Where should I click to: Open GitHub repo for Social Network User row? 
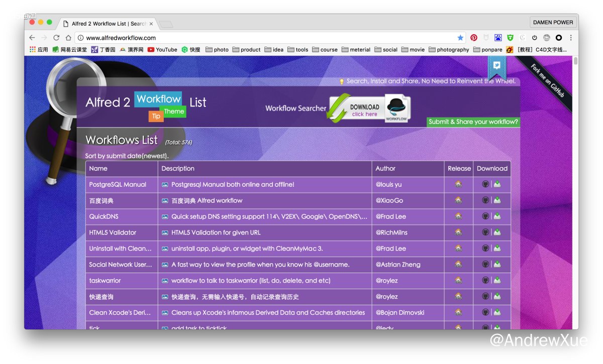point(485,264)
